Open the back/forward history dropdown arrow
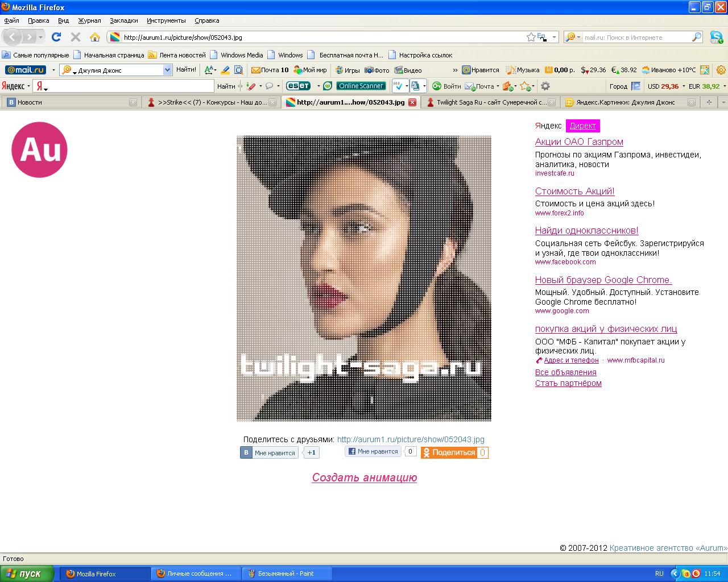728x582 pixels. click(40, 37)
